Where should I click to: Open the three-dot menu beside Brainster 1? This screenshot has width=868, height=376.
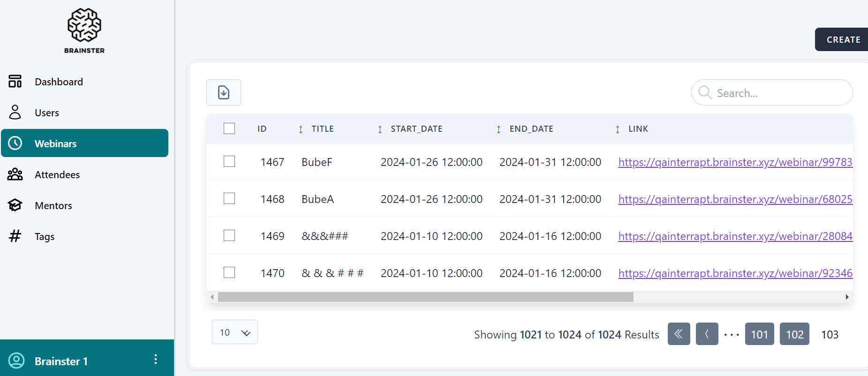156,360
